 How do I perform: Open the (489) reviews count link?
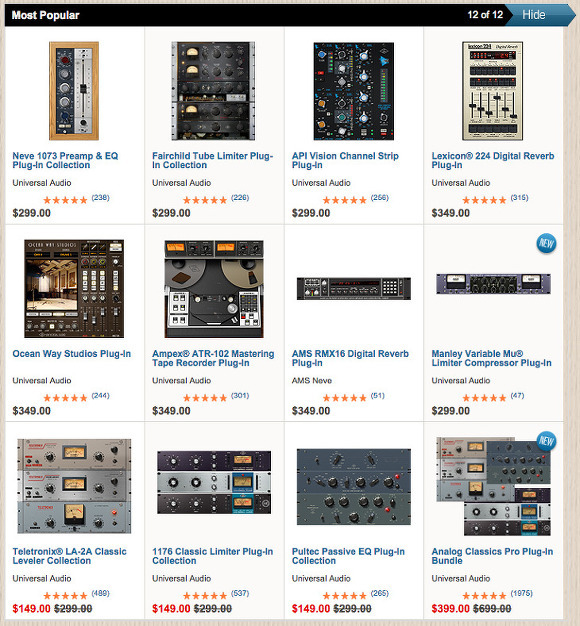pos(100,593)
